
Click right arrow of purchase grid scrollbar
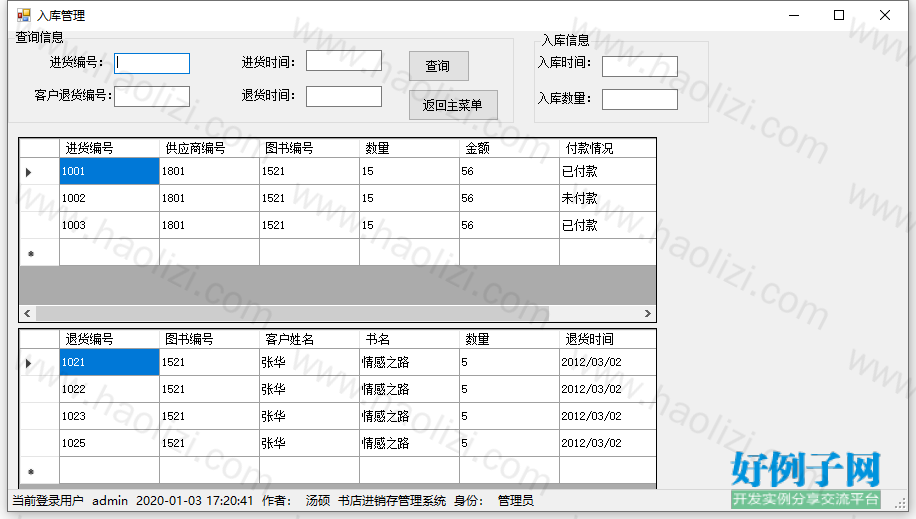point(647,313)
